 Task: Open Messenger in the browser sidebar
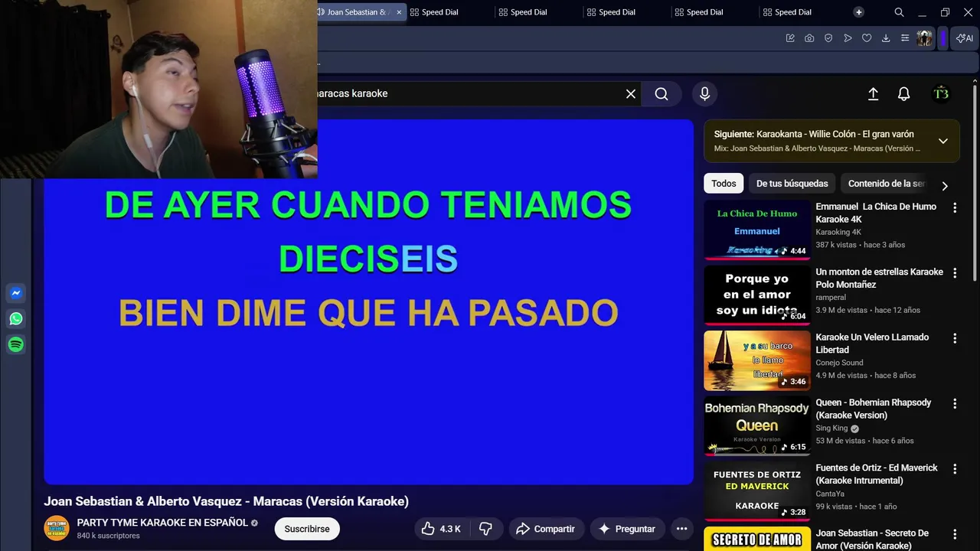point(15,293)
